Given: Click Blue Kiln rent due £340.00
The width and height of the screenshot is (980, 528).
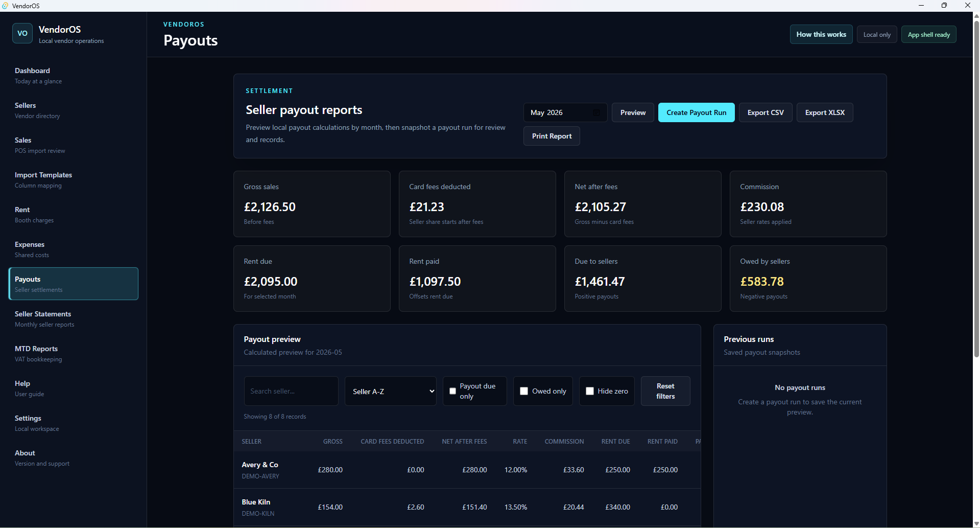Looking at the screenshot, I should coord(617,507).
